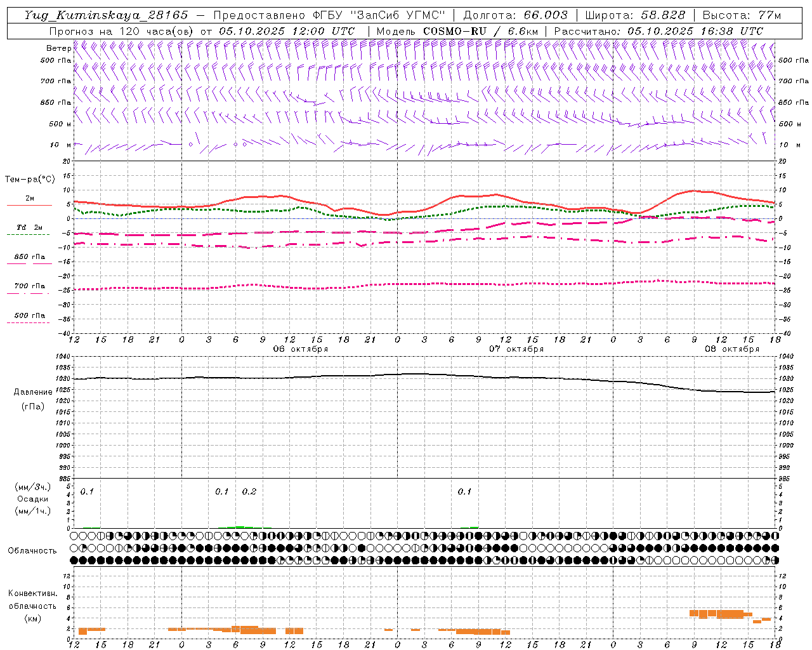Screen dimensions: 812x650
Task: Click the solid red 2м legend line
Action: tap(29, 206)
